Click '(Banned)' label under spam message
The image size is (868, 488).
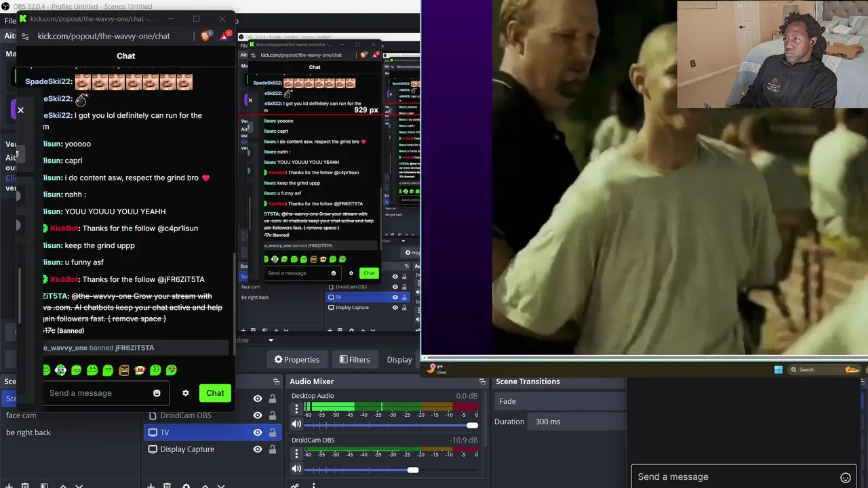[71, 331]
